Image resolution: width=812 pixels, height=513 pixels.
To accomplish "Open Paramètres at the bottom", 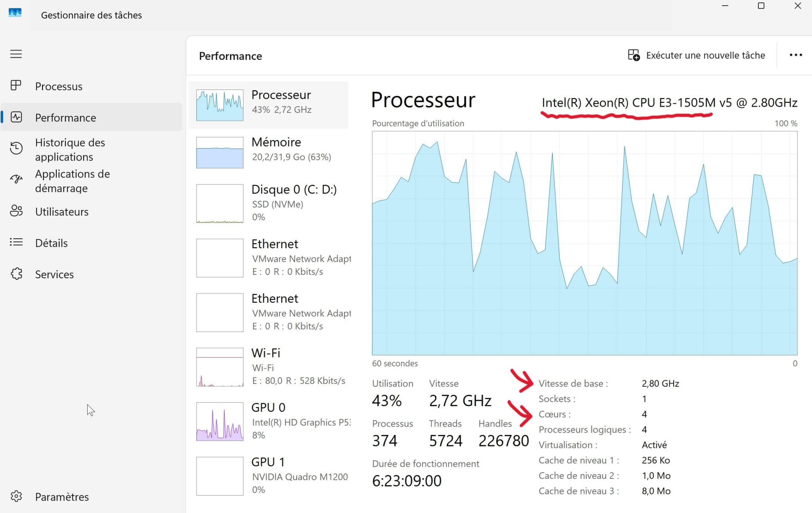I will click(61, 496).
